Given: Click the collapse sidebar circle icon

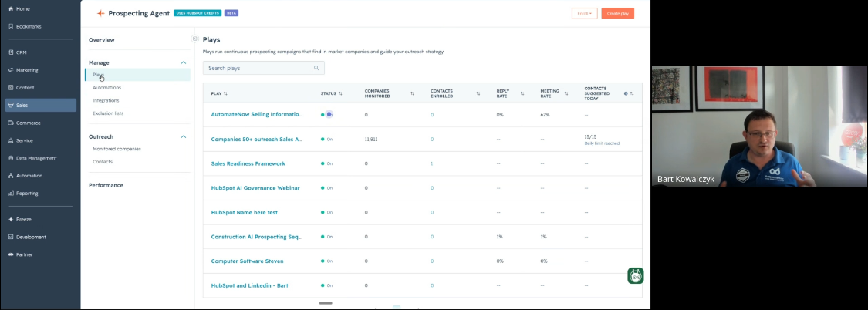Looking at the screenshot, I should [194, 39].
